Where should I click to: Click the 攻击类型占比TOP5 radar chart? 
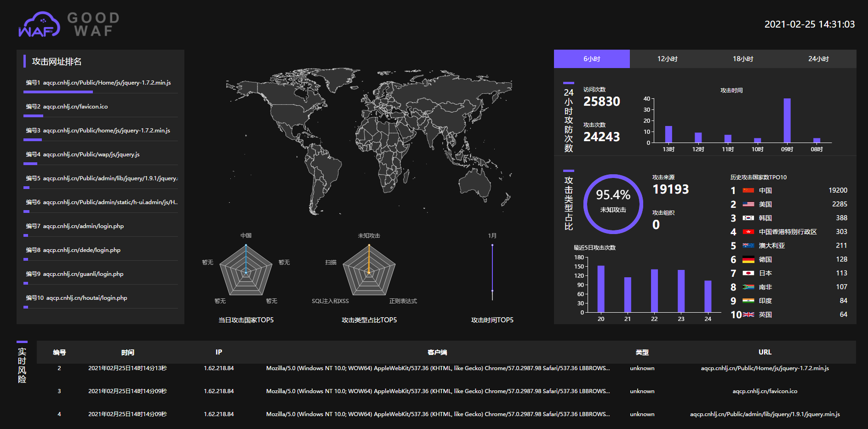(x=369, y=270)
